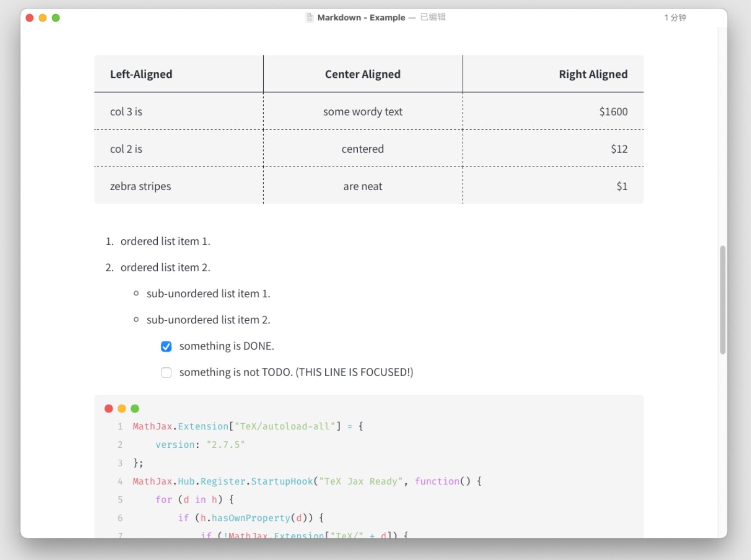Click the 'some wordy text' cell
Viewport: 751px width, 560px height.
coord(363,111)
